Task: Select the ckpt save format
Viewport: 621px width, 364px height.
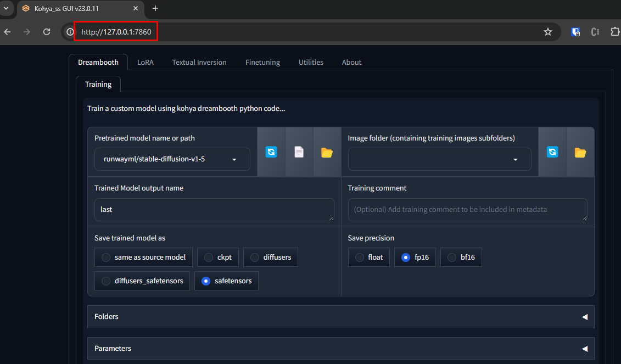Action: point(209,257)
